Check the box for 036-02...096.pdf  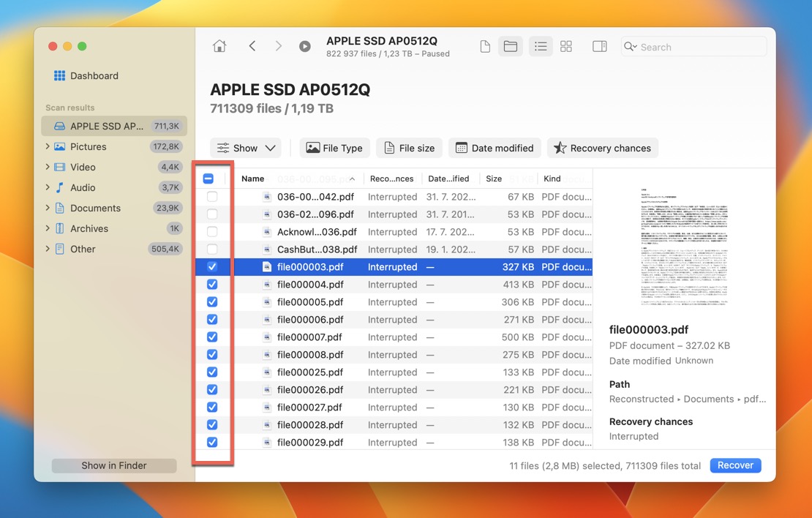click(x=212, y=214)
